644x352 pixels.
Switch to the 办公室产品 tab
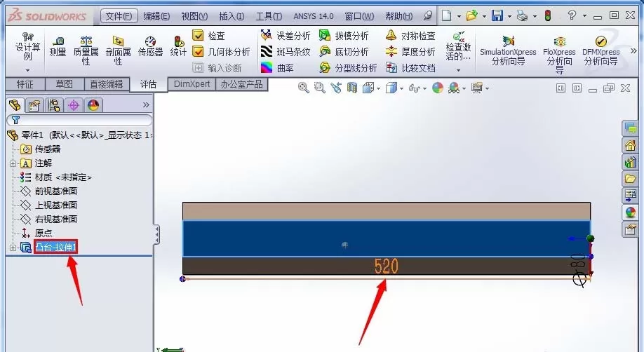(241, 83)
